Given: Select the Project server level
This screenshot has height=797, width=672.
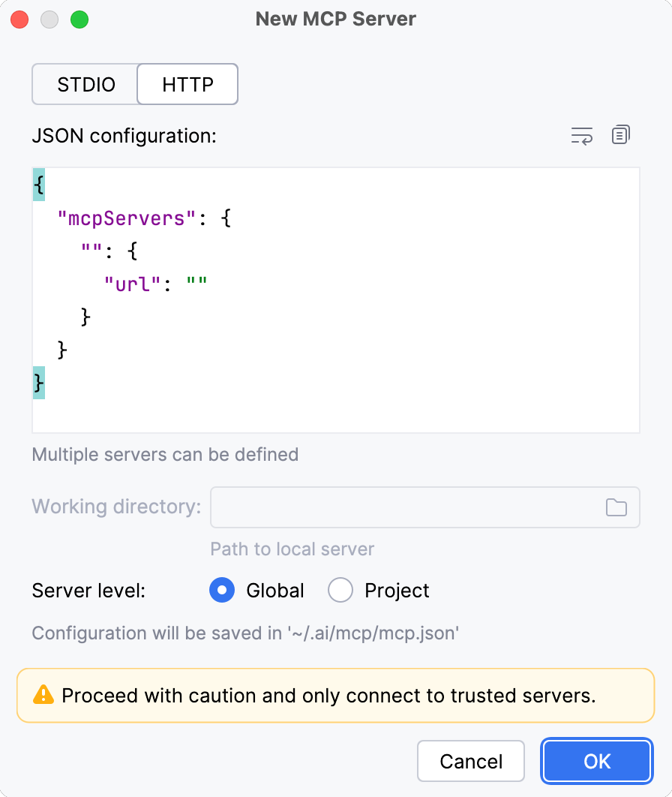Looking at the screenshot, I should coord(340,591).
